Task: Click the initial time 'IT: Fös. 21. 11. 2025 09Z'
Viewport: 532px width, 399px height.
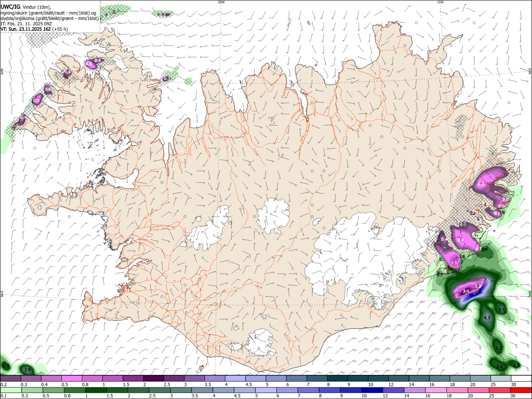Action: pos(26,24)
